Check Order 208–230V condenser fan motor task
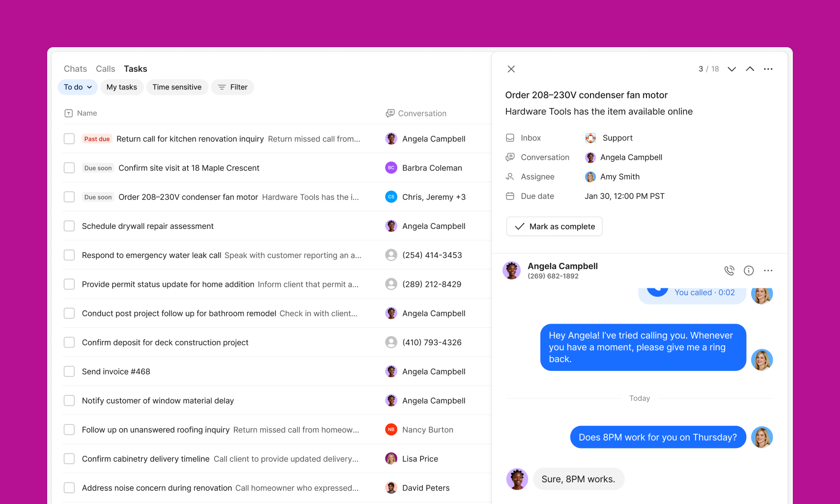The image size is (840, 504). (69, 196)
